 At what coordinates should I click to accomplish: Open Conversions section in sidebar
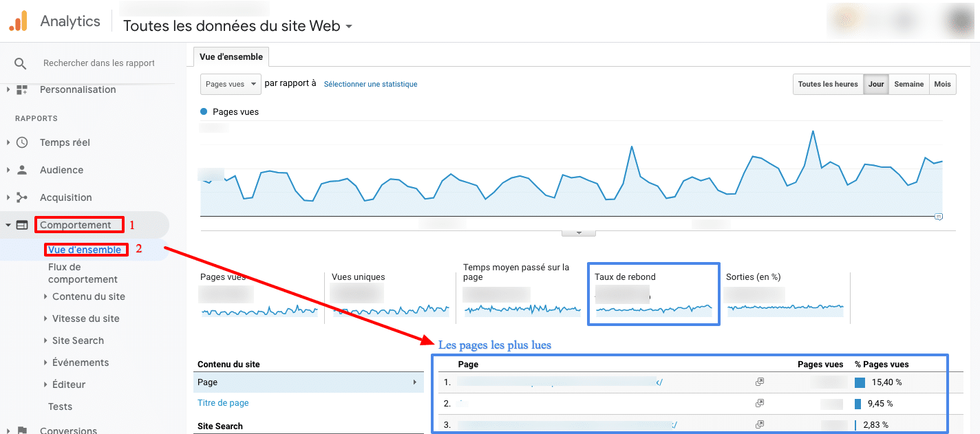click(x=68, y=430)
